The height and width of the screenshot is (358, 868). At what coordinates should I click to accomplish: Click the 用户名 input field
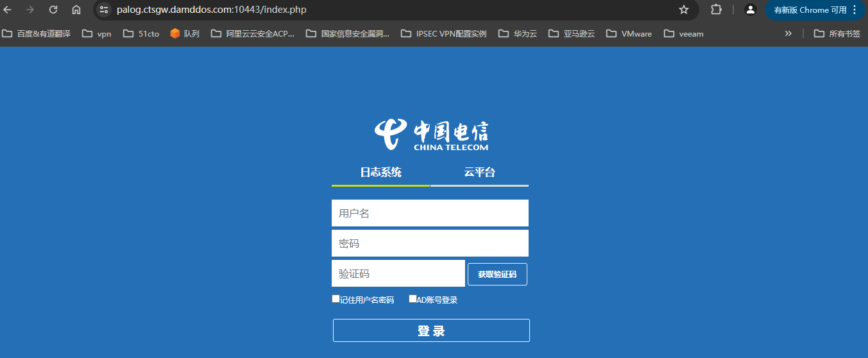click(x=430, y=213)
